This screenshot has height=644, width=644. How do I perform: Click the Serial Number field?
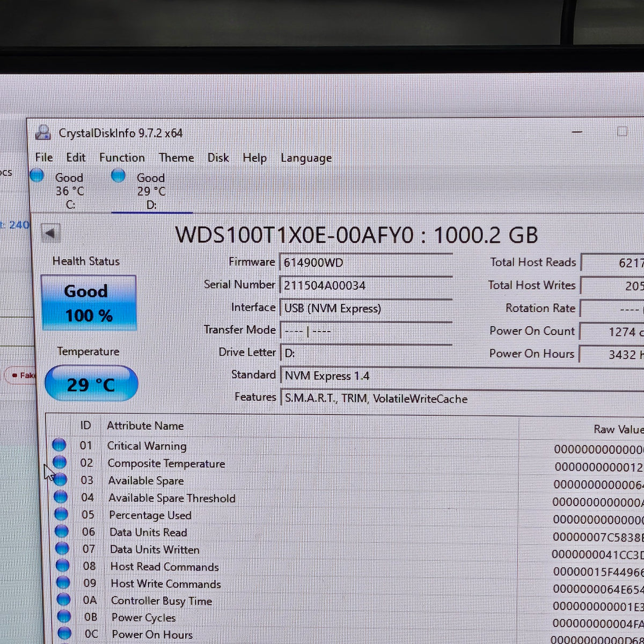(x=366, y=286)
